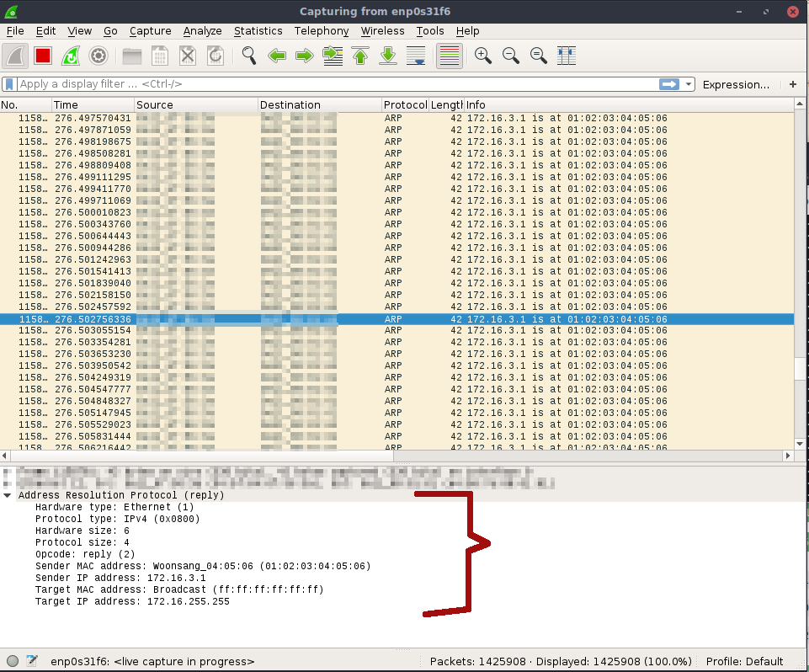Click the packet list scrollbar up arrow
The height and width of the screenshot is (672, 809).
click(800, 104)
